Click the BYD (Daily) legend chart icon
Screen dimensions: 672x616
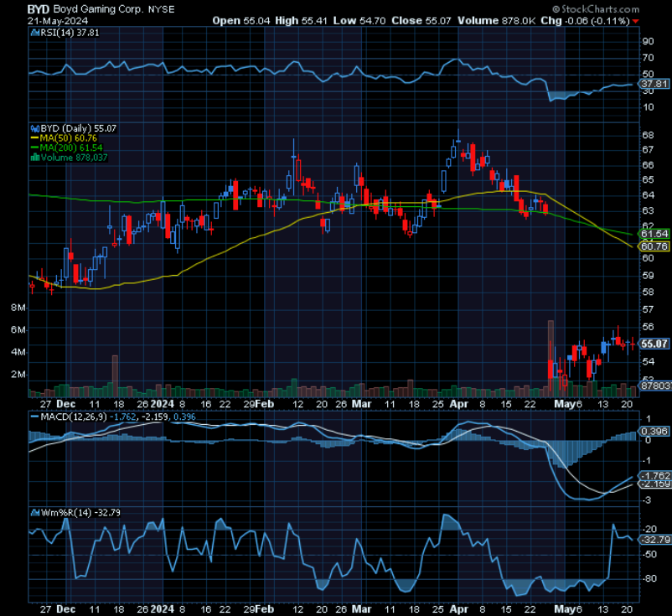click(x=34, y=129)
